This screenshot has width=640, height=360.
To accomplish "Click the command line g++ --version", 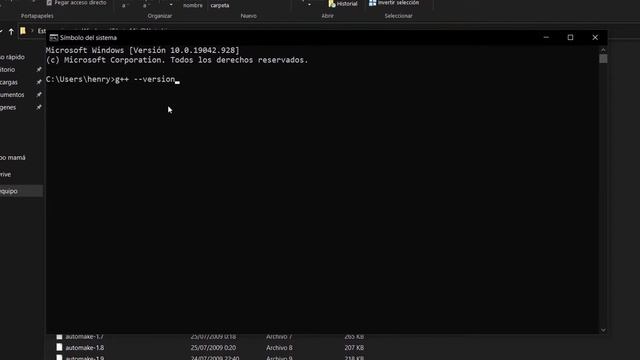I will click(145, 79).
